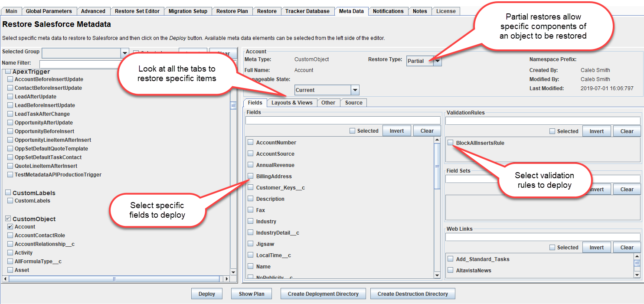Check the Name field checkbox
The width and height of the screenshot is (644, 304).
[251, 267]
